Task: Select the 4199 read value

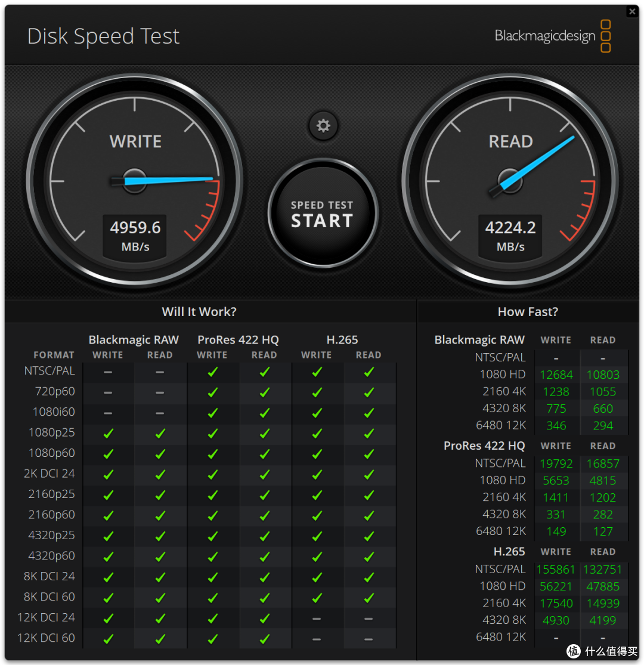Action: [x=603, y=620]
